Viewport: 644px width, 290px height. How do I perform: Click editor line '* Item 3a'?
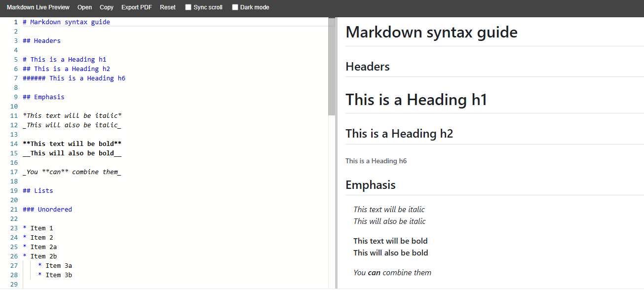tap(55, 266)
